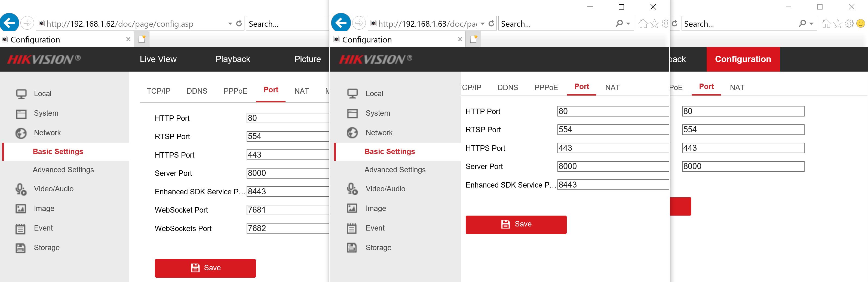Refresh the 192.168.1.62 page with the reload icon
This screenshot has height=282, width=868.
click(239, 24)
